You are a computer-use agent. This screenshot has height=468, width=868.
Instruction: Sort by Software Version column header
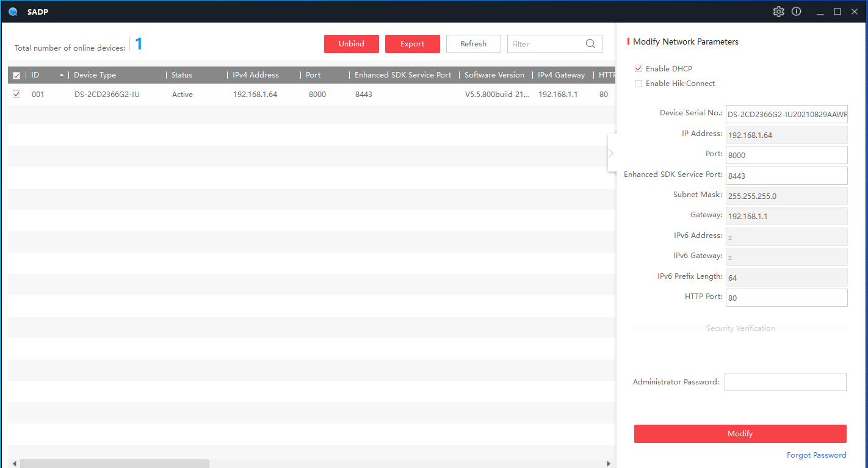(x=494, y=75)
